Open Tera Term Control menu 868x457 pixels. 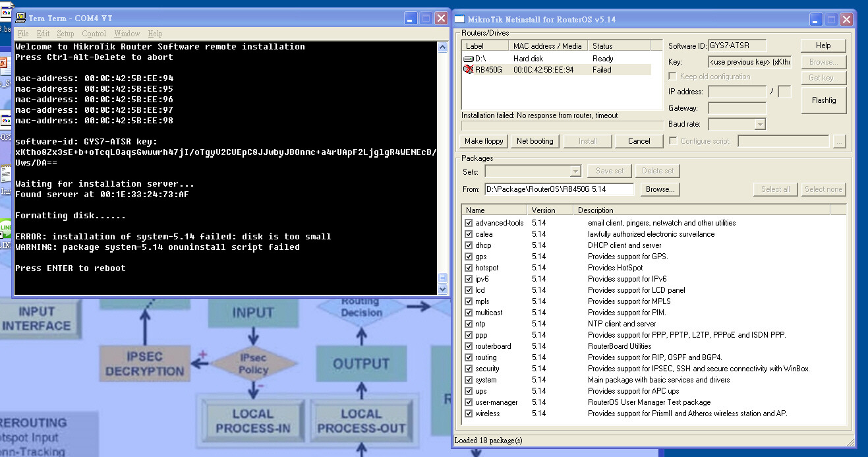[94, 34]
